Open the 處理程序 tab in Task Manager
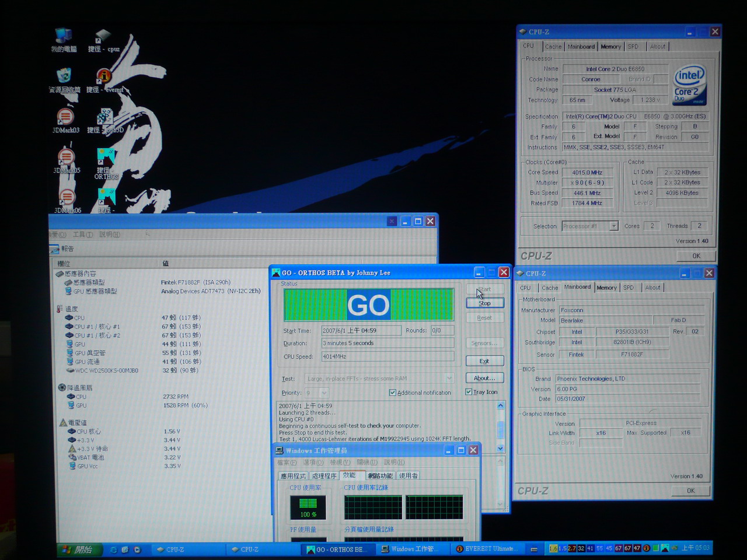The image size is (747, 560). [x=324, y=476]
